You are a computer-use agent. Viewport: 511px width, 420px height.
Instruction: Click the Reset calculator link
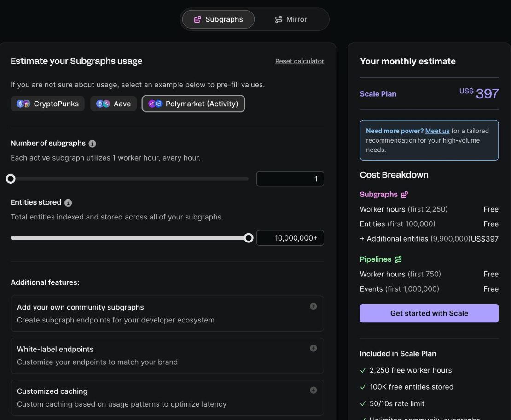(300, 61)
